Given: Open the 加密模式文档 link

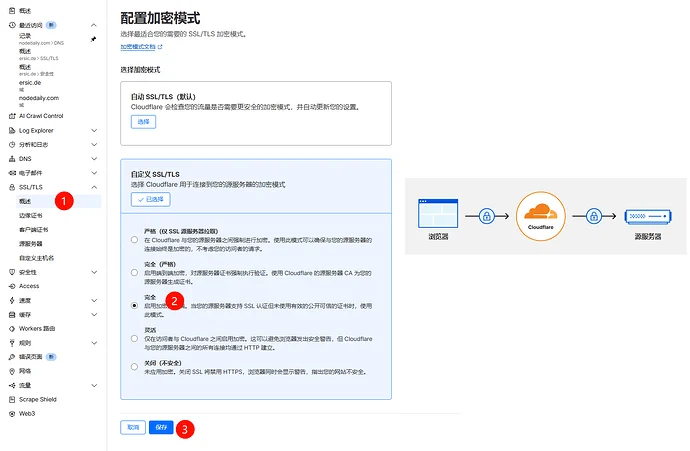Looking at the screenshot, I should pos(141,47).
